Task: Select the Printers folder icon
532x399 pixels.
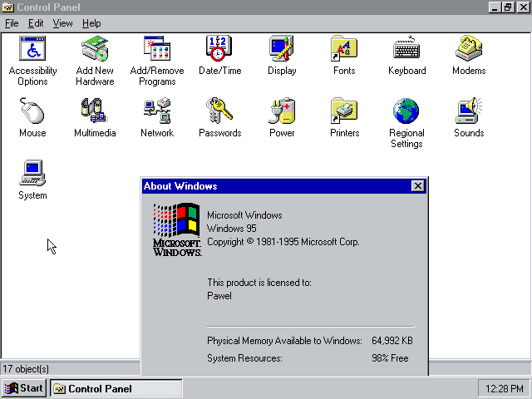Action: point(344,111)
